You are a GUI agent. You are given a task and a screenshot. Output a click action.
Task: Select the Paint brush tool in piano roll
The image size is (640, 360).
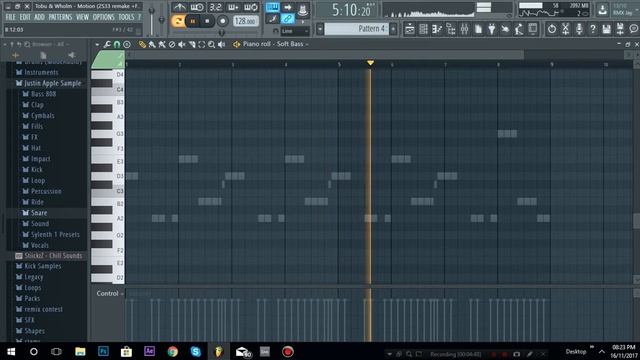pos(152,44)
